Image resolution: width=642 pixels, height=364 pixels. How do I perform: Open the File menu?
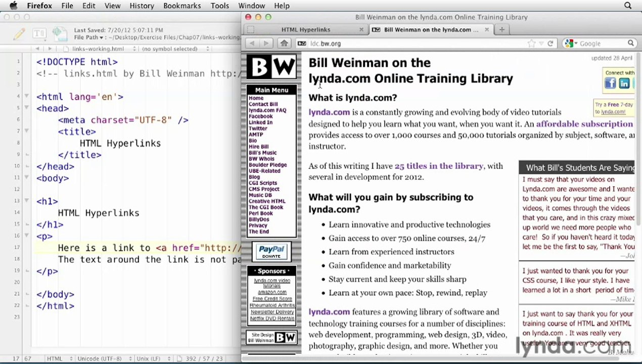pos(67,6)
